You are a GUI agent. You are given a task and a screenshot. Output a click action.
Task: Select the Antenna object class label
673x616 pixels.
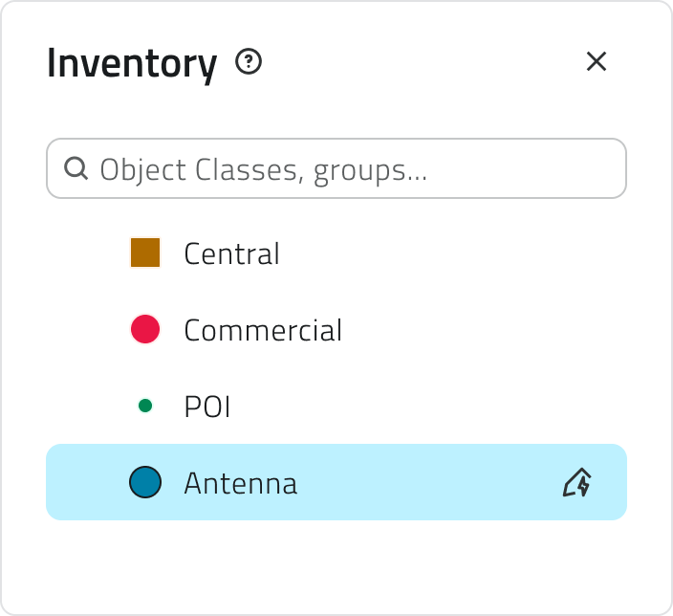click(241, 483)
